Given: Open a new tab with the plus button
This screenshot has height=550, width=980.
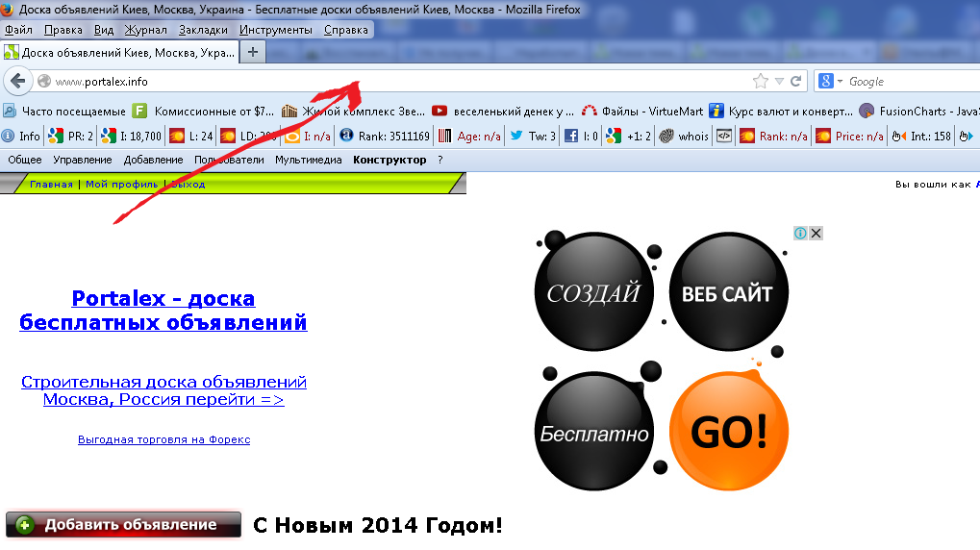Looking at the screenshot, I should click(253, 52).
